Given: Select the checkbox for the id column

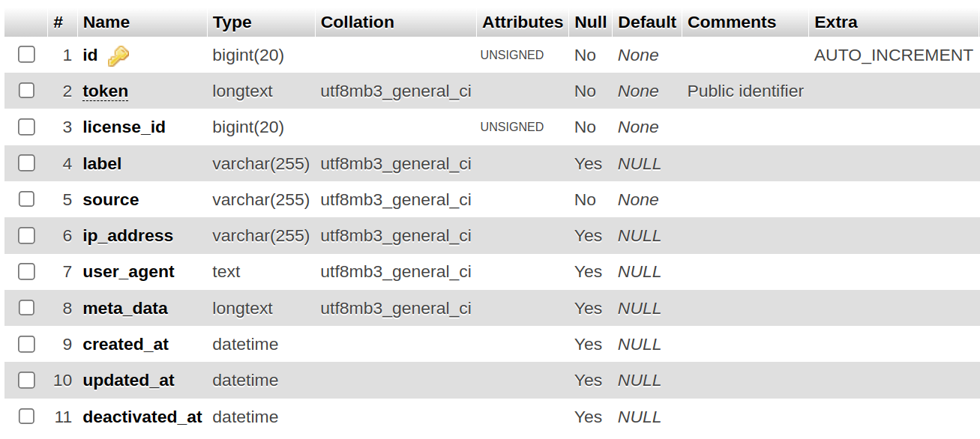Looking at the screenshot, I should click(x=27, y=55).
